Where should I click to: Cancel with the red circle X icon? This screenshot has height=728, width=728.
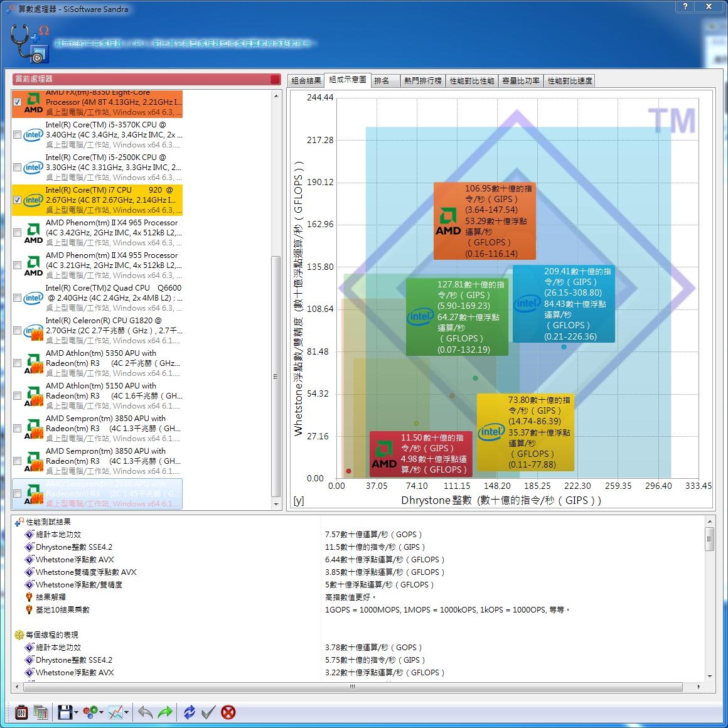coord(228,712)
